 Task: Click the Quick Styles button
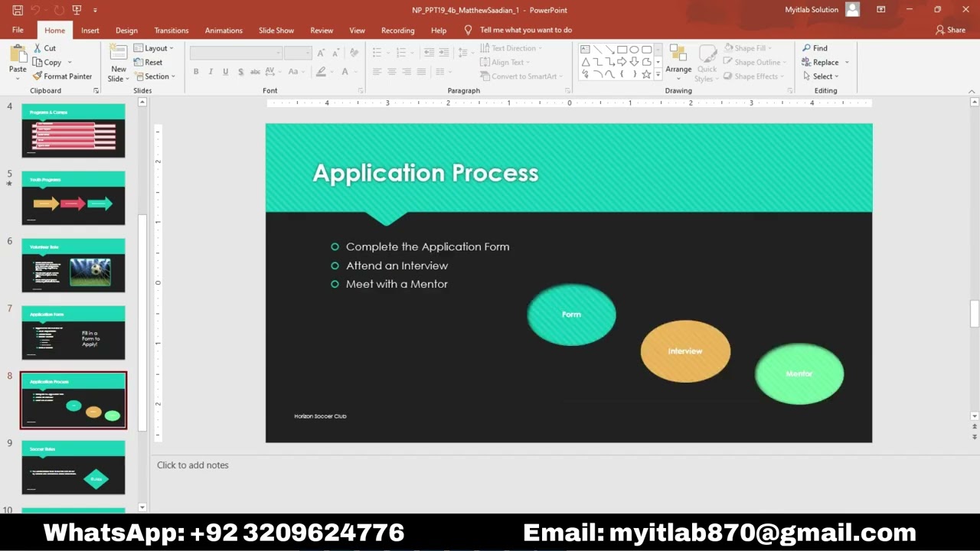click(707, 62)
